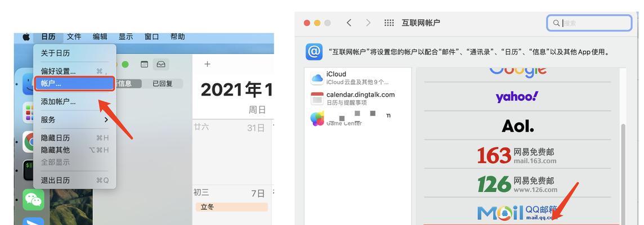Go forward in System Preferences
The height and width of the screenshot is (225, 644).
[x=368, y=23]
